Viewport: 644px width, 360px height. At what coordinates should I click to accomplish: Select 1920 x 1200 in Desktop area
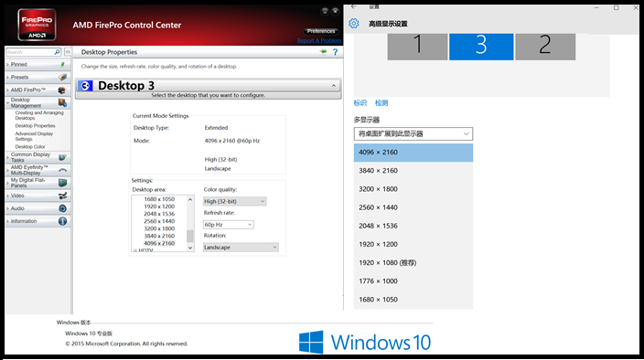(x=159, y=206)
